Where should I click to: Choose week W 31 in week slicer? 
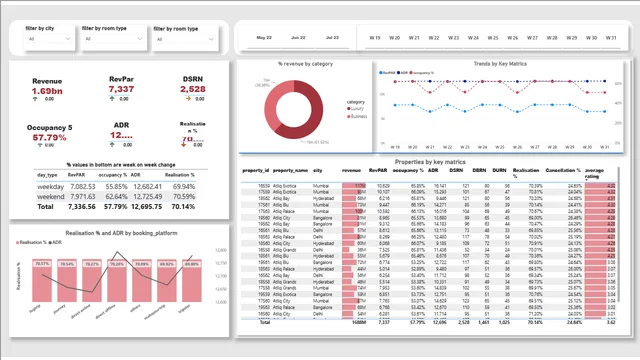(611, 38)
